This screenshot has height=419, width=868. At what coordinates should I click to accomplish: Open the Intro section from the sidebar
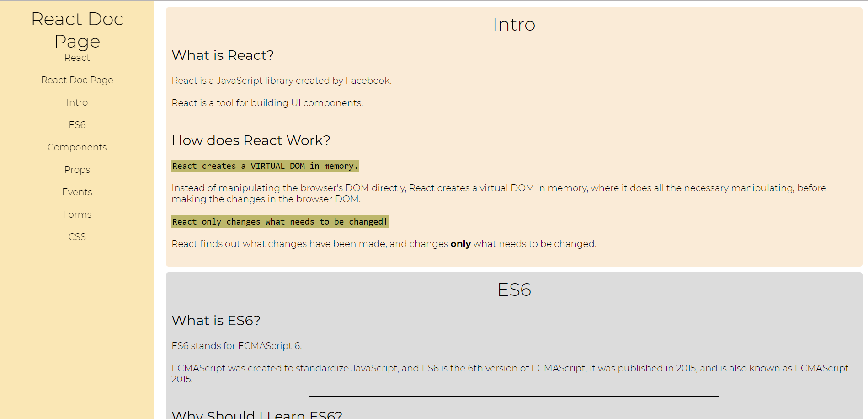(77, 102)
